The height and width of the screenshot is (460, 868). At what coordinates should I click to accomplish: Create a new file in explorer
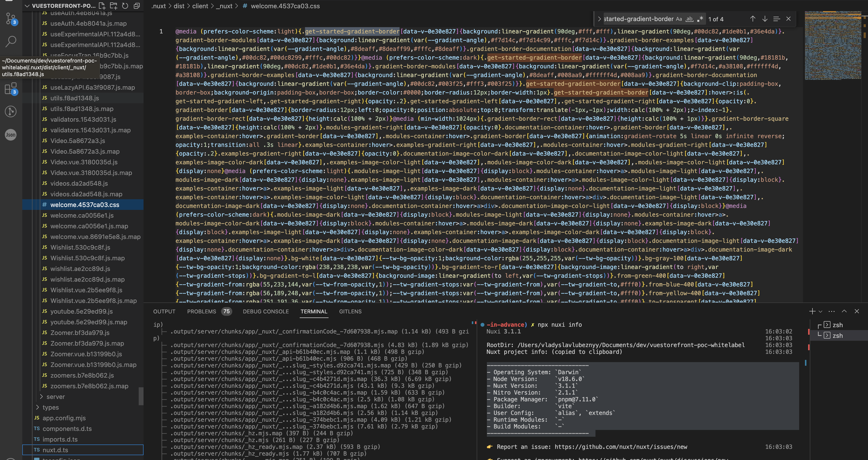(x=102, y=6)
